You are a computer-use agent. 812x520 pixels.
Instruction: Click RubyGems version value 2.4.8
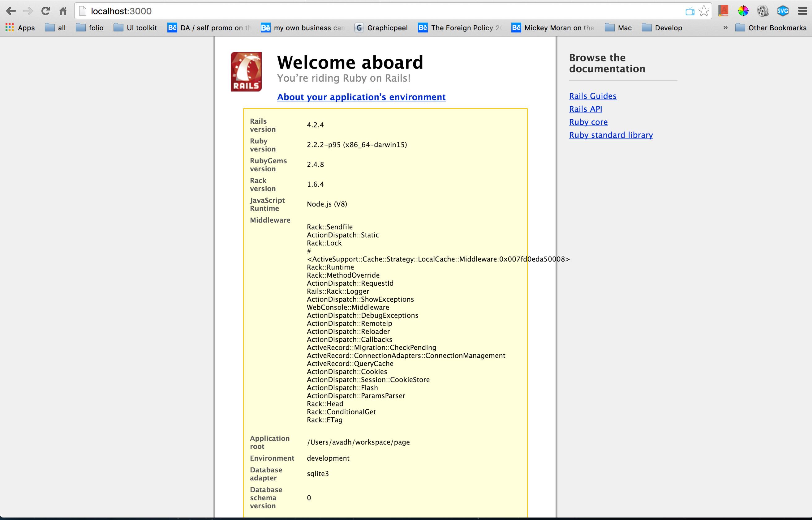coord(315,164)
